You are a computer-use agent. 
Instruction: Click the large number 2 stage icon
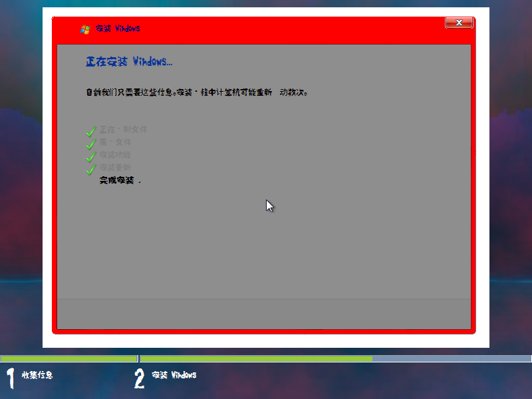[139, 377]
